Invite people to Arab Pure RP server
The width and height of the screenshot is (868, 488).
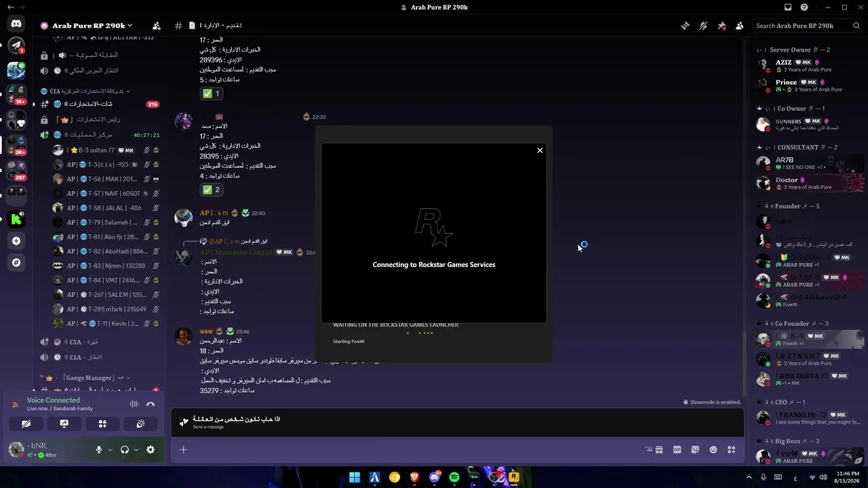click(157, 26)
